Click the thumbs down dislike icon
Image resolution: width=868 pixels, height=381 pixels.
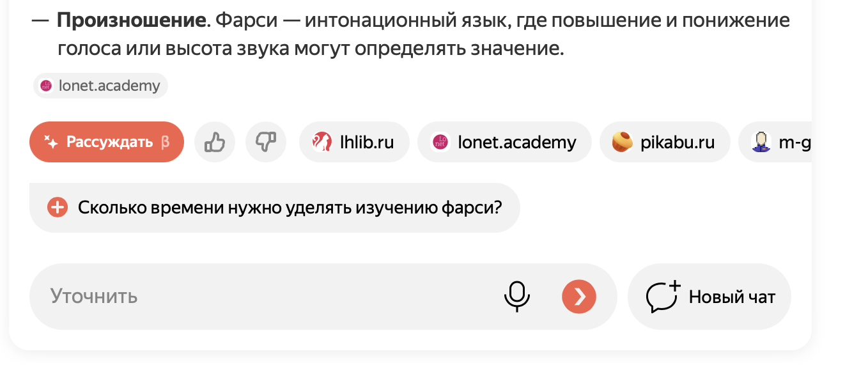tap(266, 142)
